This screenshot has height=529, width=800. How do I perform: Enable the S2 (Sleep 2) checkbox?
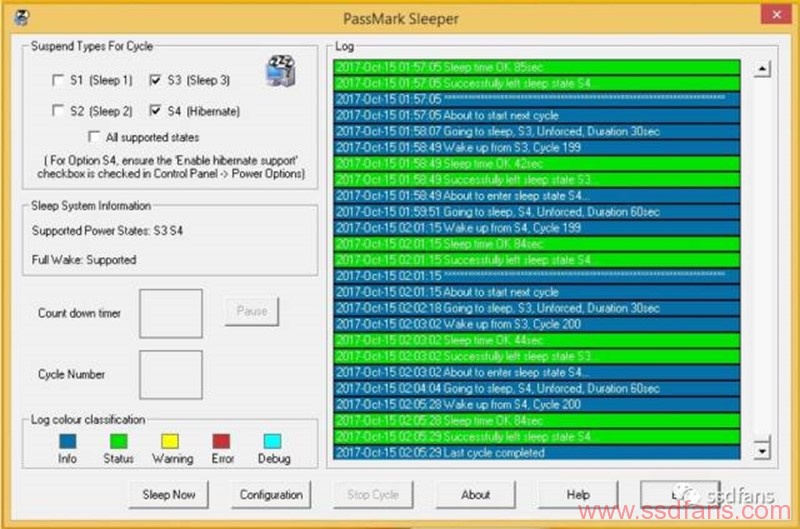pos(58,111)
